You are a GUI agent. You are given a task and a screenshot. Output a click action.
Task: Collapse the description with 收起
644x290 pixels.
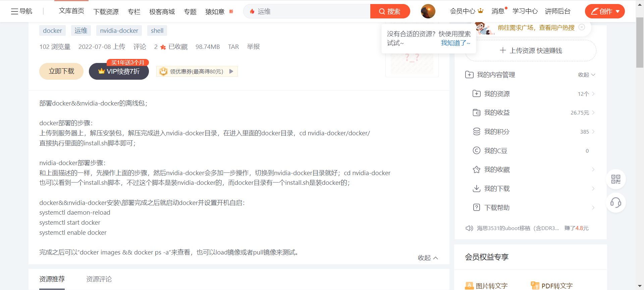[428, 258]
